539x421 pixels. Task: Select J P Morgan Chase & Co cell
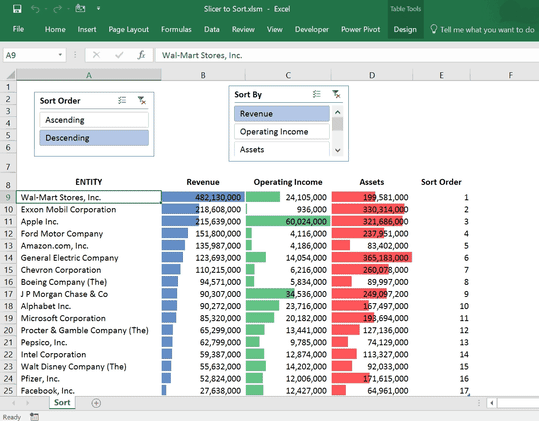[89, 294]
